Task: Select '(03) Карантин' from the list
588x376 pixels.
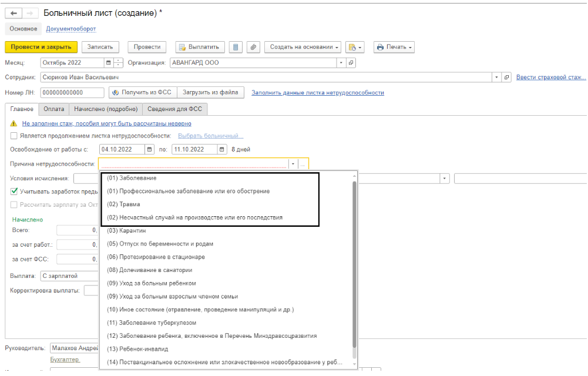Action: (x=126, y=230)
